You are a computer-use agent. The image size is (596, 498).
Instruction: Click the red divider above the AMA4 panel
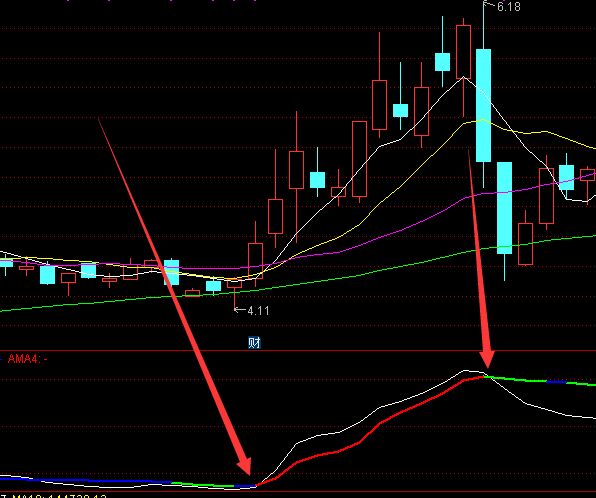(x=298, y=351)
